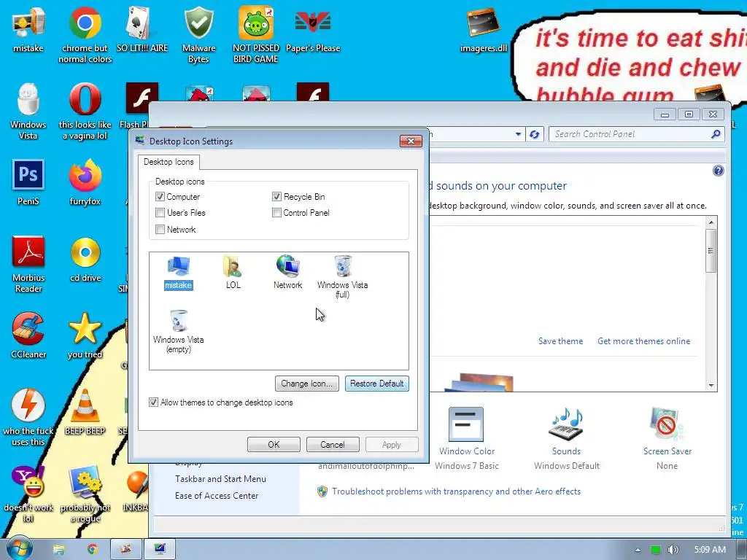This screenshot has height=560, width=747.
Task: Click the Restore Default button
Action: click(x=377, y=384)
